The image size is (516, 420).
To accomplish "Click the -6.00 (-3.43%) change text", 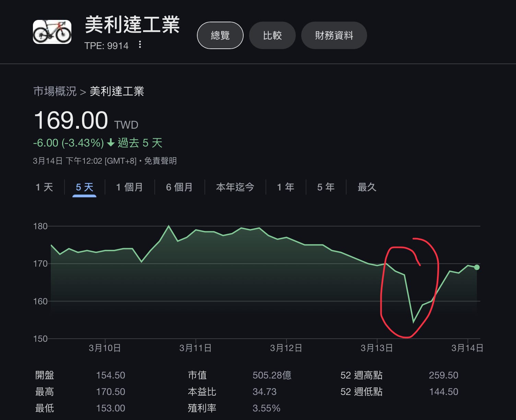I will pos(68,143).
